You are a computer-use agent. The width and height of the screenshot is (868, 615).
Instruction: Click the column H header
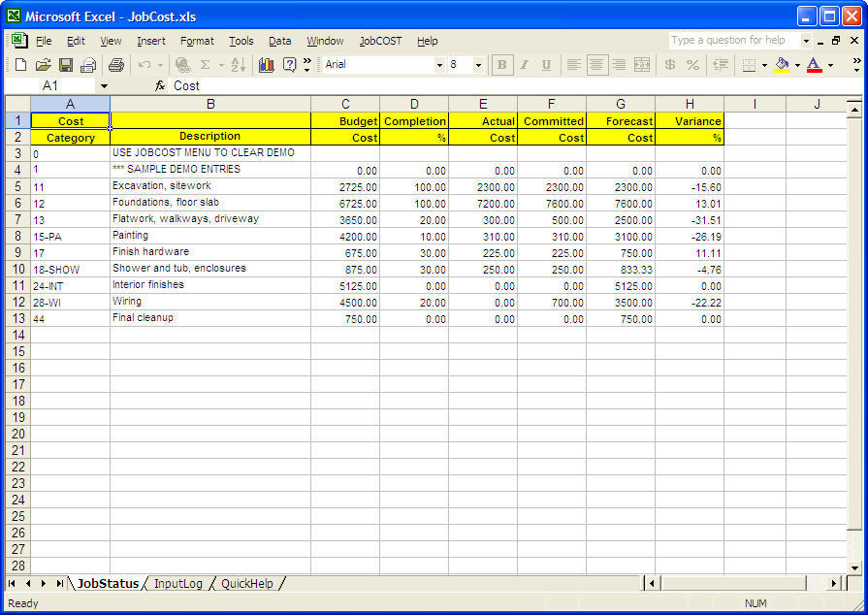click(690, 104)
